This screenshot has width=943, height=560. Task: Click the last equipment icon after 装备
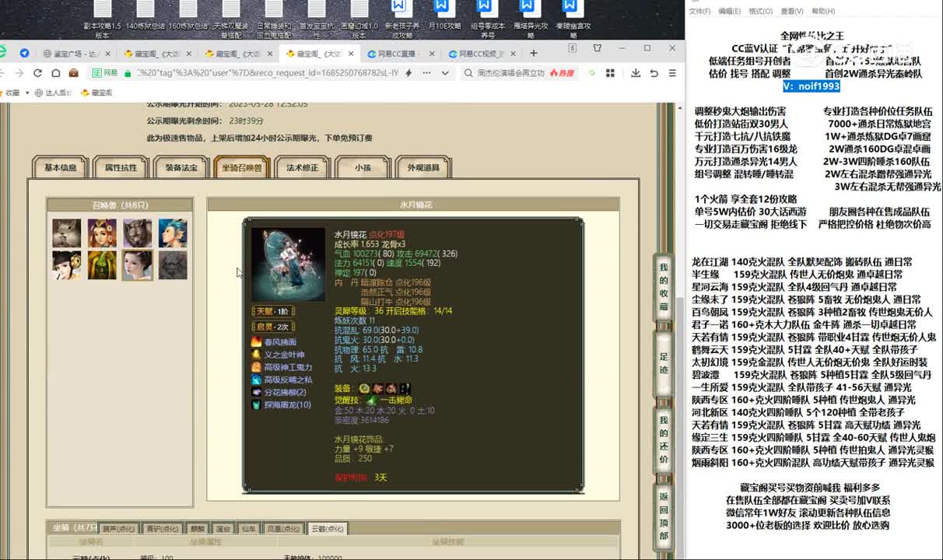tap(405, 388)
